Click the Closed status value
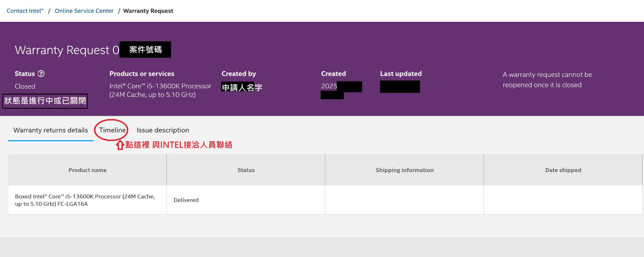This screenshot has width=644, height=257. [x=25, y=86]
